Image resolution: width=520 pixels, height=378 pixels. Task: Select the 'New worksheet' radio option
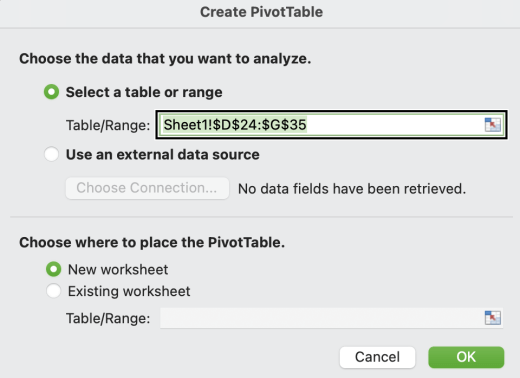pyautogui.click(x=53, y=269)
